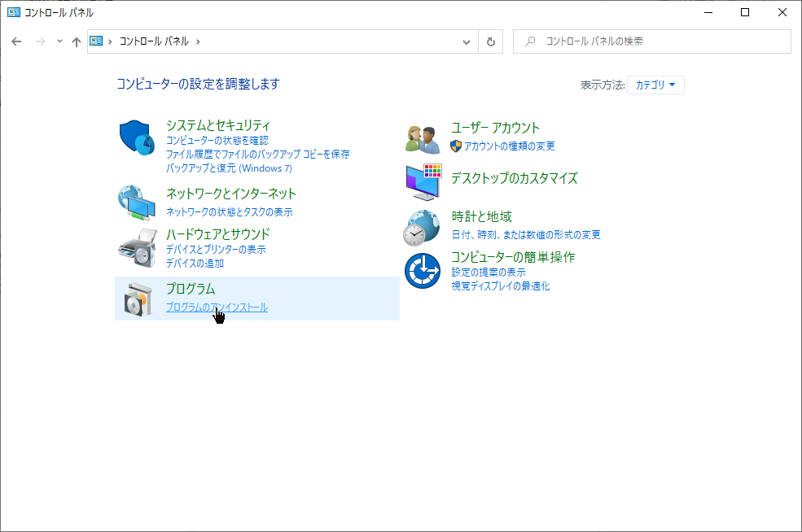Click the UAC shield beside アカウントの種類の変更

[x=456, y=146]
